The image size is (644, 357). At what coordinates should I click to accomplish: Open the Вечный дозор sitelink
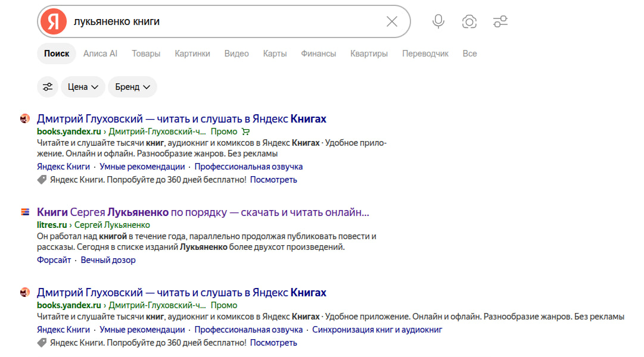coord(108,260)
